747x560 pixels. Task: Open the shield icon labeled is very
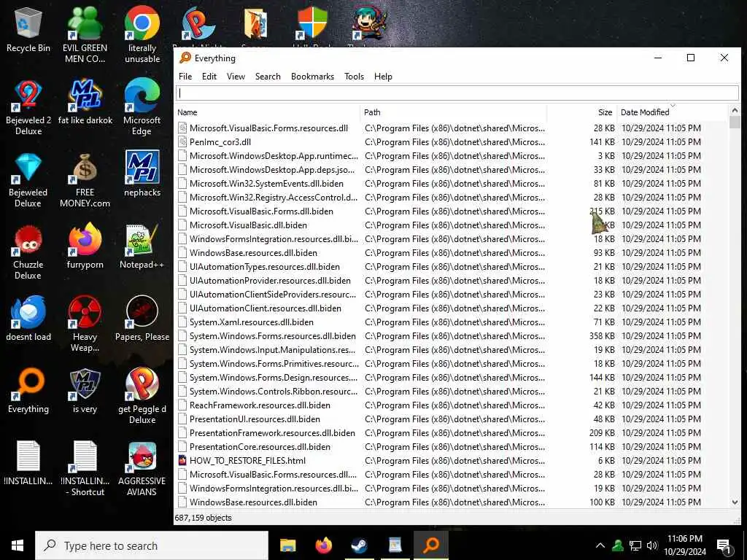85,392
